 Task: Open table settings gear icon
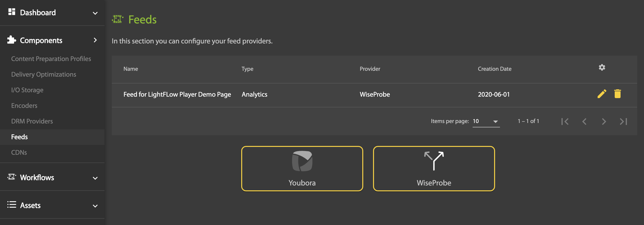[602, 68]
